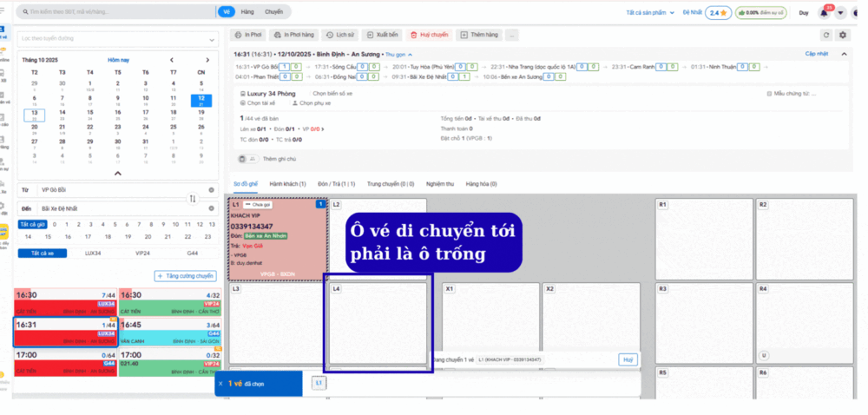868x415 pixels.
Task: Open Lọc theo tuyến đường dropdown
Action: [117, 40]
